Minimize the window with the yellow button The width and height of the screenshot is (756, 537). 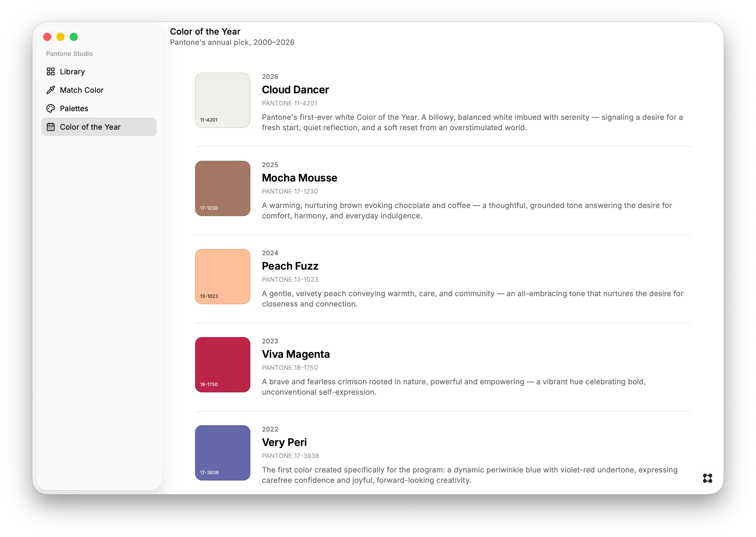[61, 37]
